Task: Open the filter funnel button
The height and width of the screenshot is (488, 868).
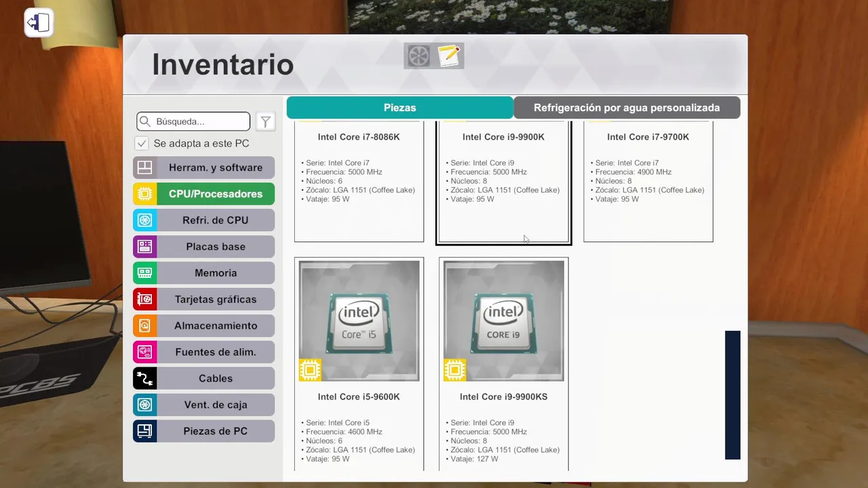Action: click(266, 121)
